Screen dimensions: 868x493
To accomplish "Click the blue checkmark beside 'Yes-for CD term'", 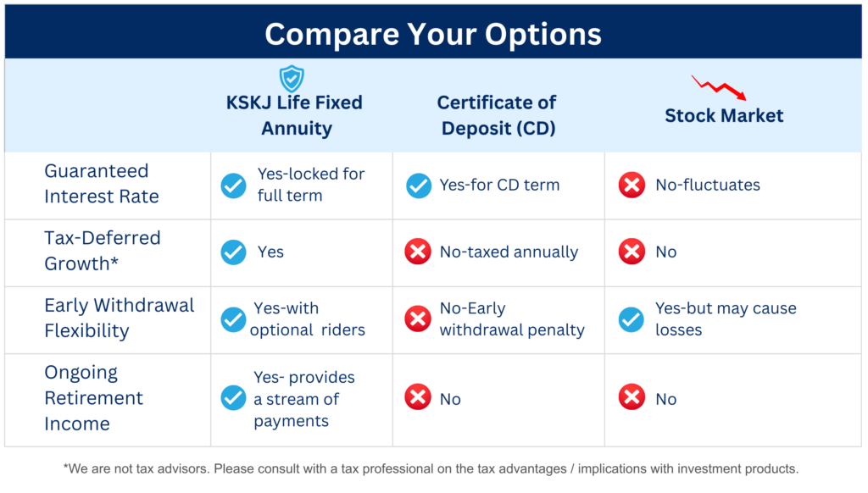I will coord(419,186).
